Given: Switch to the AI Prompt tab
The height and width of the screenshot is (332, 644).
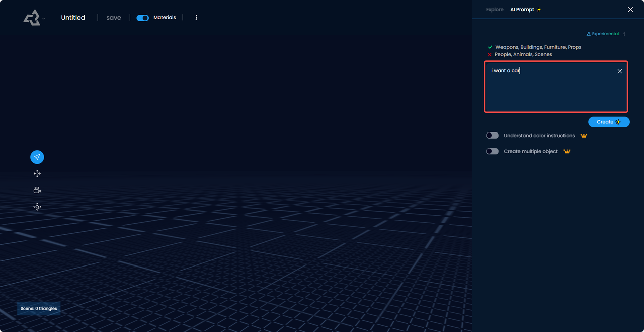Looking at the screenshot, I should coord(525,10).
